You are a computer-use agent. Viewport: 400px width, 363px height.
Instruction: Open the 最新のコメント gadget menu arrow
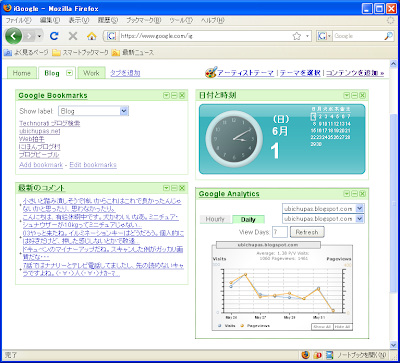pyautogui.click(x=166, y=188)
